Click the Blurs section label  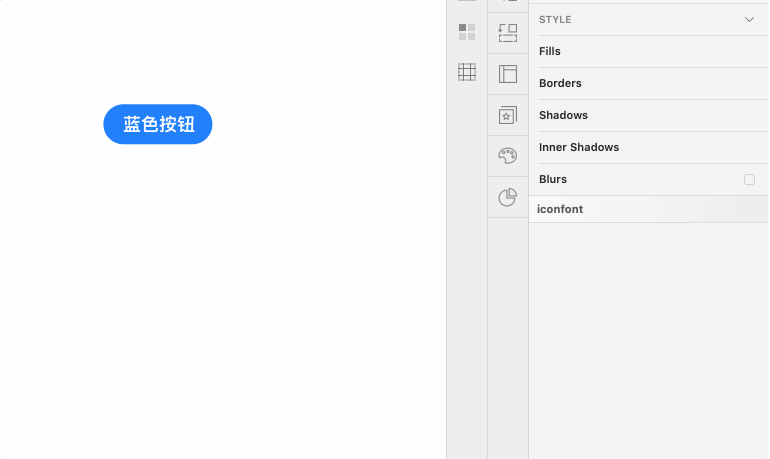(553, 179)
